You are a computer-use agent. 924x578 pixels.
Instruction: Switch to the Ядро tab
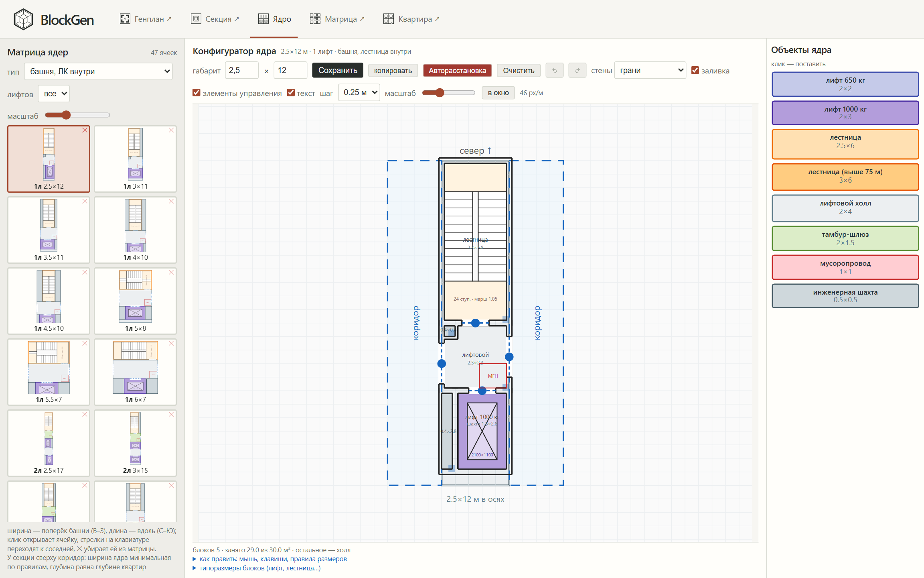coord(275,19)
